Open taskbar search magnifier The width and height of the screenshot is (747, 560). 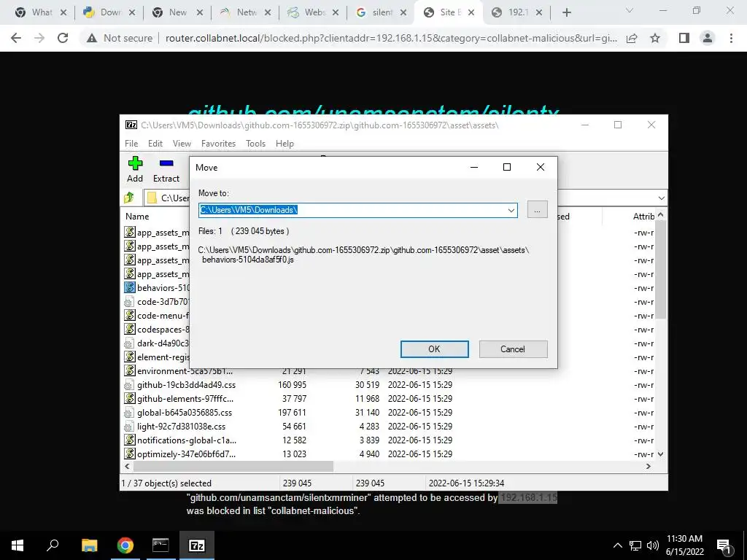click(x=53, y=545)
